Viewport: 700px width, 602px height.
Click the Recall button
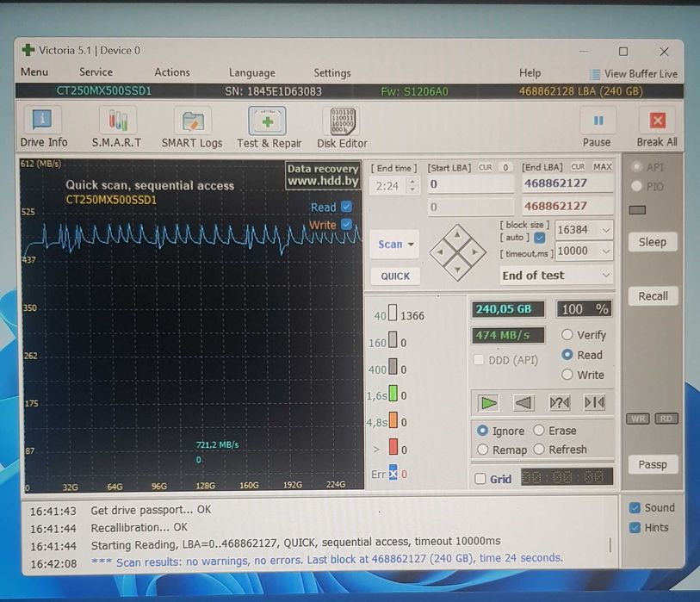pos(653,296)
